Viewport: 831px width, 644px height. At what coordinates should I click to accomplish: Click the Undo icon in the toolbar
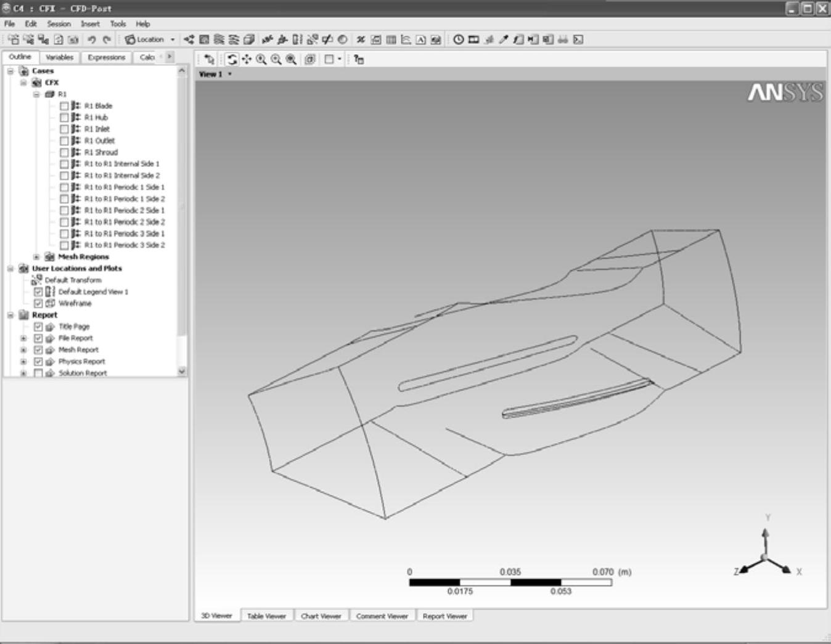(91, 39)
